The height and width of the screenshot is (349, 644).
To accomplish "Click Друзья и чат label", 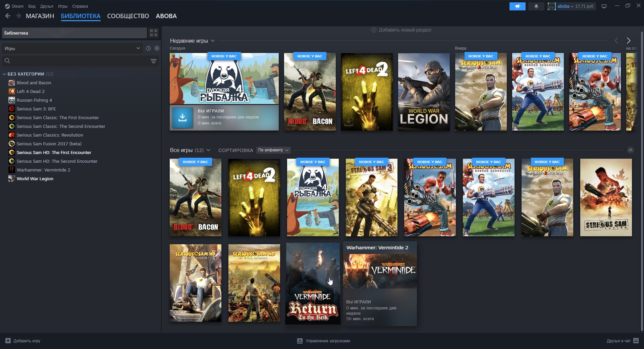I will [619, 341].
